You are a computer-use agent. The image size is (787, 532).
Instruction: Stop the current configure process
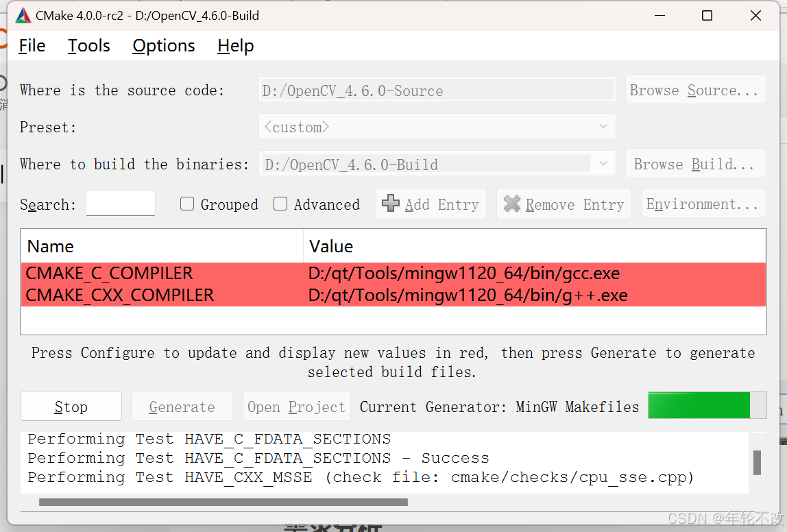click(71, 406)
